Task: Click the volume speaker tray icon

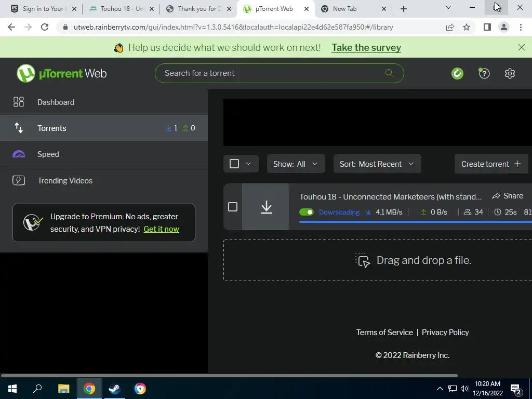Action: pyautogui.click(x=464, y=389)
